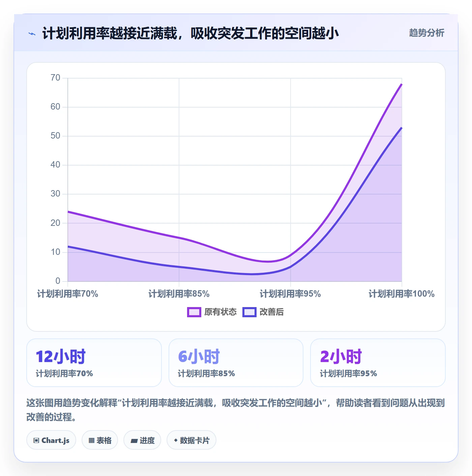Toggle the 改善后 legend color box
Screen dimensions: 472x476
pyautogui.click(x=249, y=312)
